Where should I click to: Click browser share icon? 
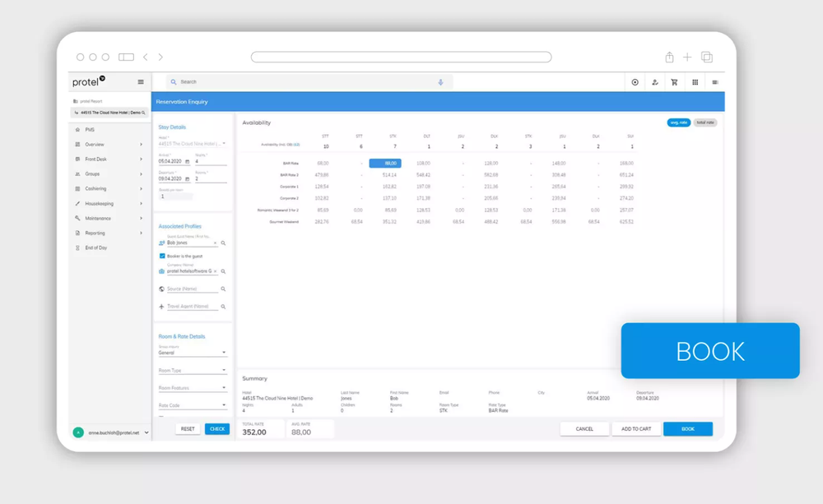[669, 58]
